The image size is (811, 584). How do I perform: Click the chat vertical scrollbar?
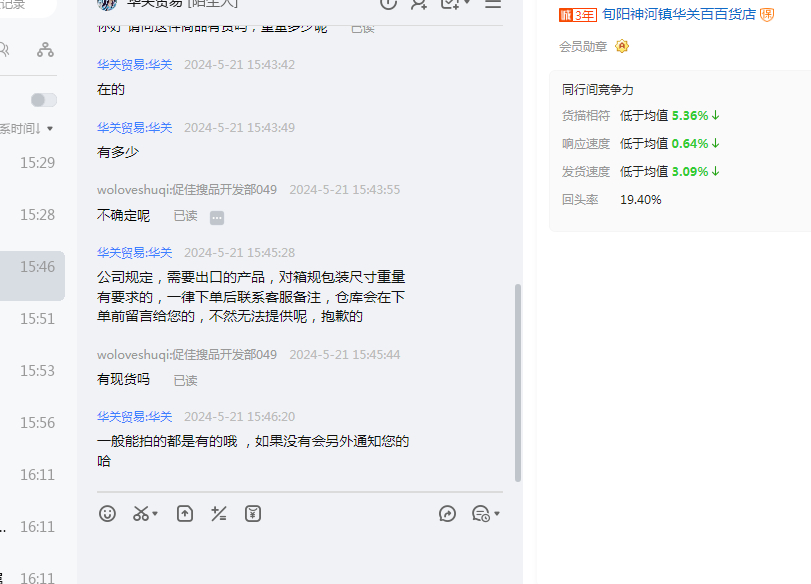(517, 380)
